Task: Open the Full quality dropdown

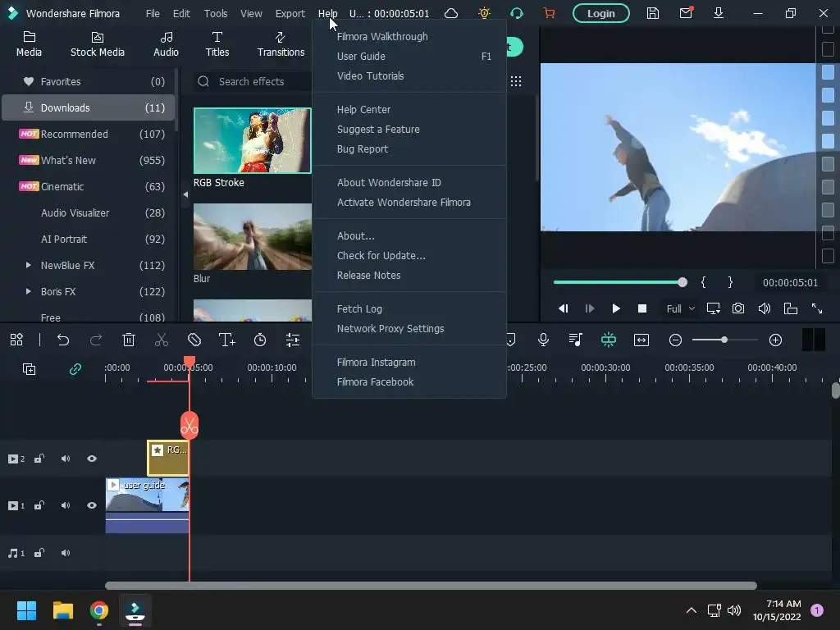Action: click(x=680, y=308)
